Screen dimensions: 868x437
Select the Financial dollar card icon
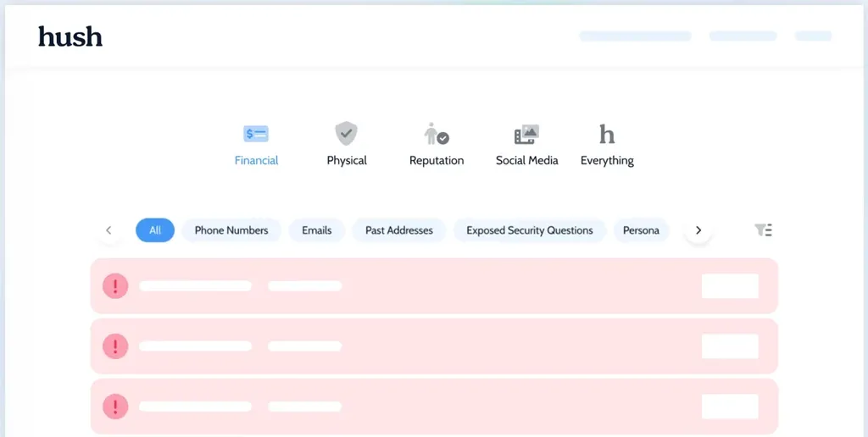click(x=256, y=134)
